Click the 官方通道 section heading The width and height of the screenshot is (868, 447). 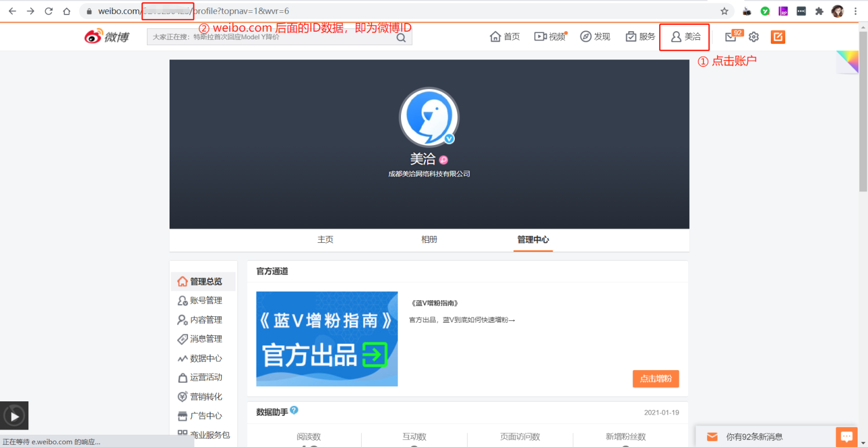[272, 271]
